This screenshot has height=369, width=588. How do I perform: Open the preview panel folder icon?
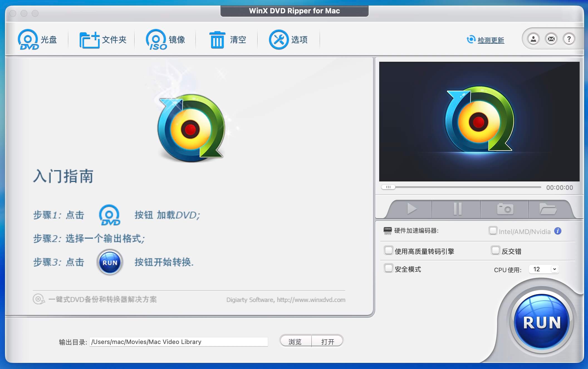pos(547,209)
